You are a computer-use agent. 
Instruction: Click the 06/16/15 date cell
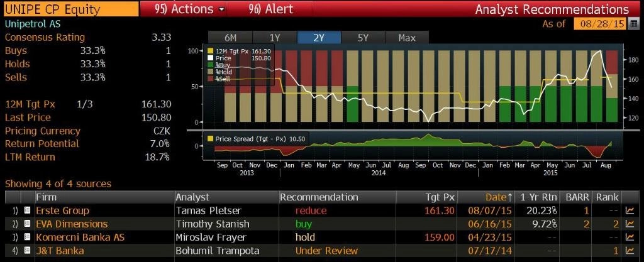tap(489, 224)
